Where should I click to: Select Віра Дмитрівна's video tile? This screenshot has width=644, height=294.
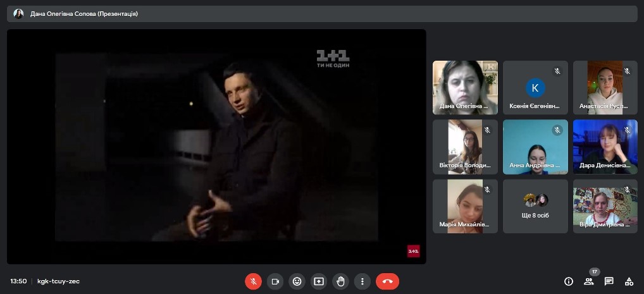pyautogui.click(x=605, y=206)
